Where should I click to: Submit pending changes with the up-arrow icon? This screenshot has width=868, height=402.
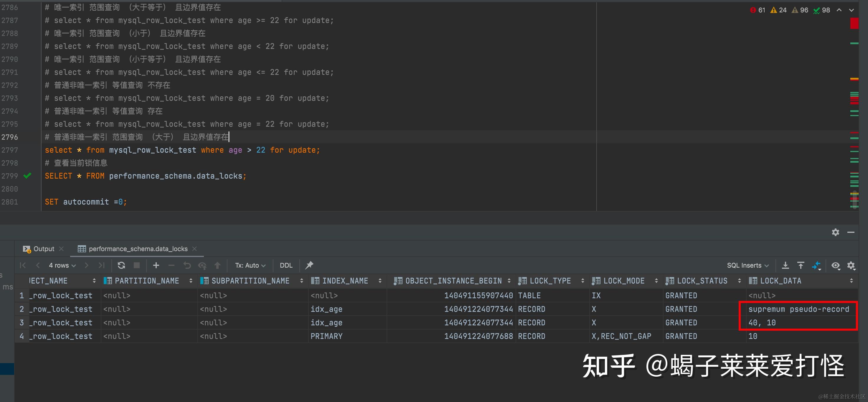(x=217, y=265)
